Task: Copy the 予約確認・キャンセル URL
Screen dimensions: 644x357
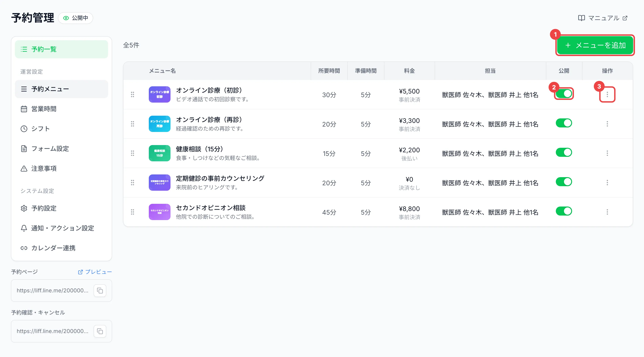Action: tap(100, 331)
